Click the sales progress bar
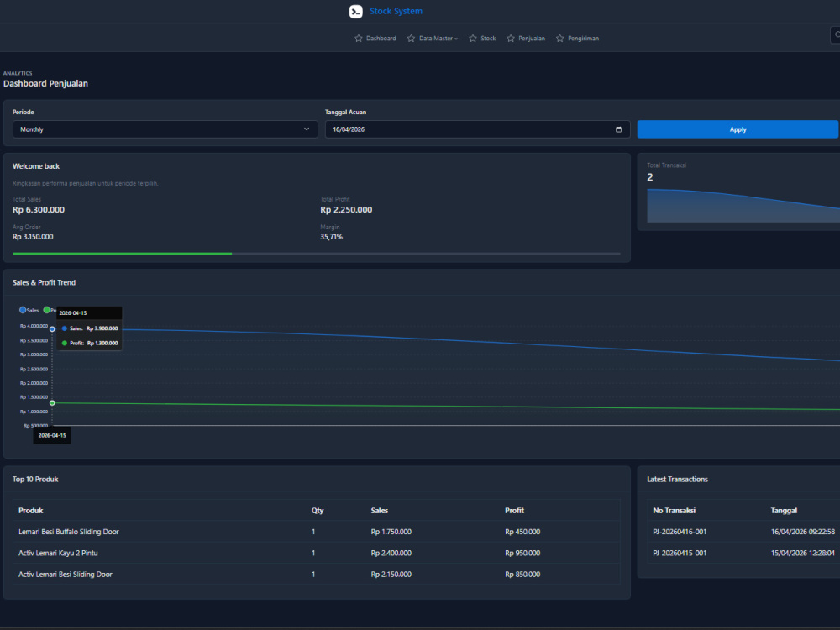The image size is (840, 630). pos(316,254)
